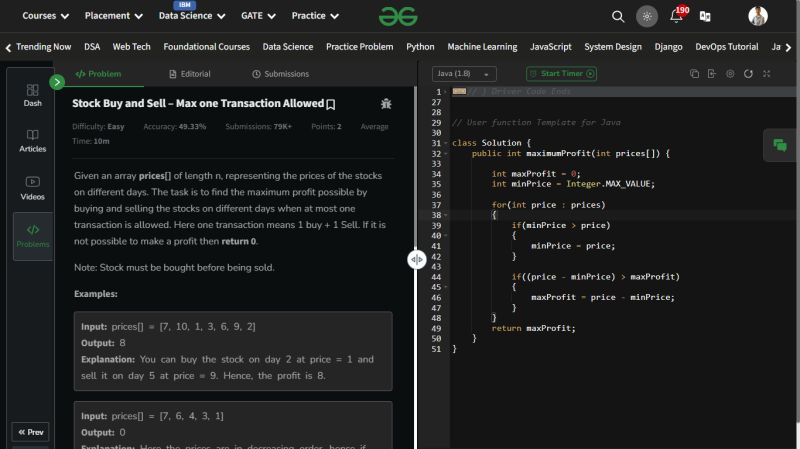800x449 pixels.
Task: Open the green chat bubble widget
Action: [x=780, y=145]
